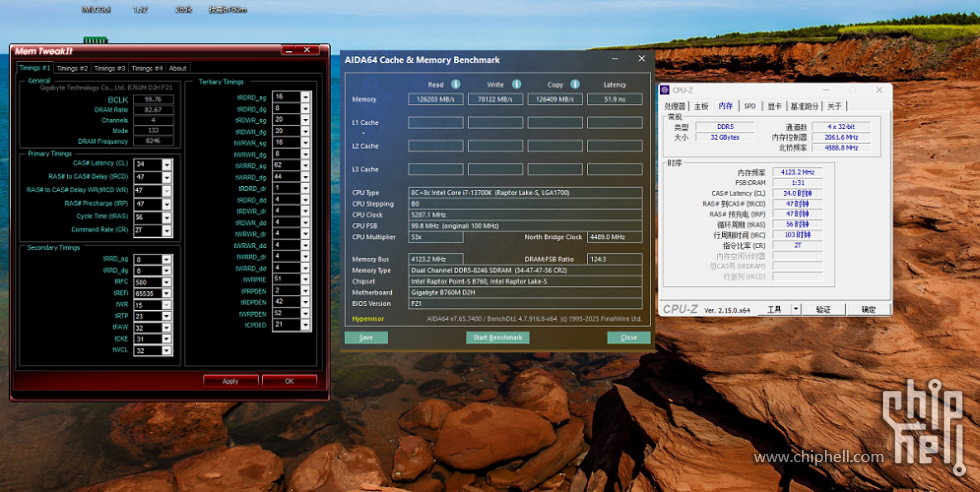Click the Memory Copy result 126409 MB/s
The height and width of the screenshot is (492, 980).
click(555, 99)
